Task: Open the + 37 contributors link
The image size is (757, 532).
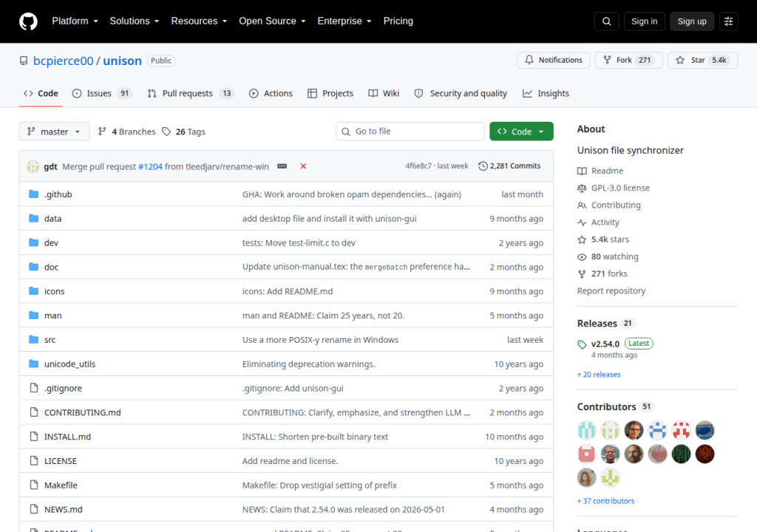Action: tap(605, 501)
